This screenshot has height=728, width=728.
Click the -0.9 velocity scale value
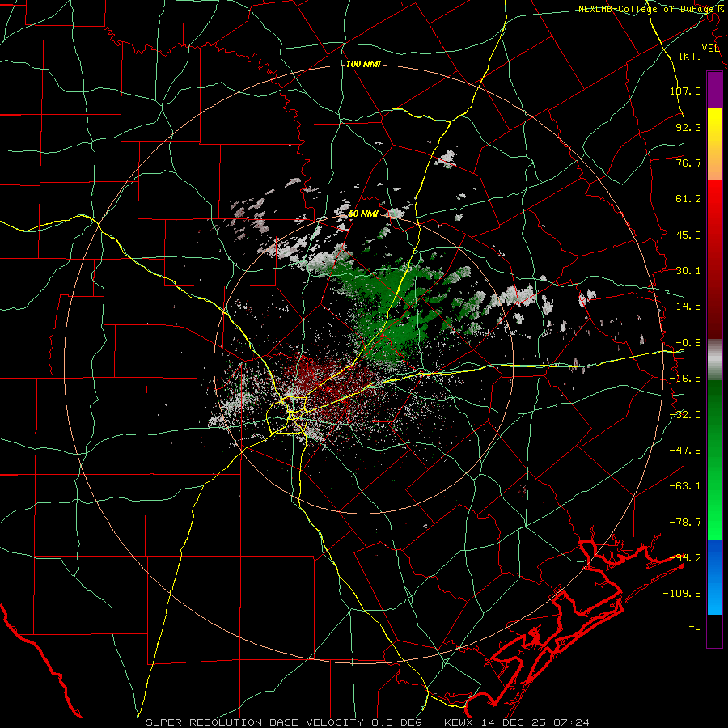[x=688, y=343]
